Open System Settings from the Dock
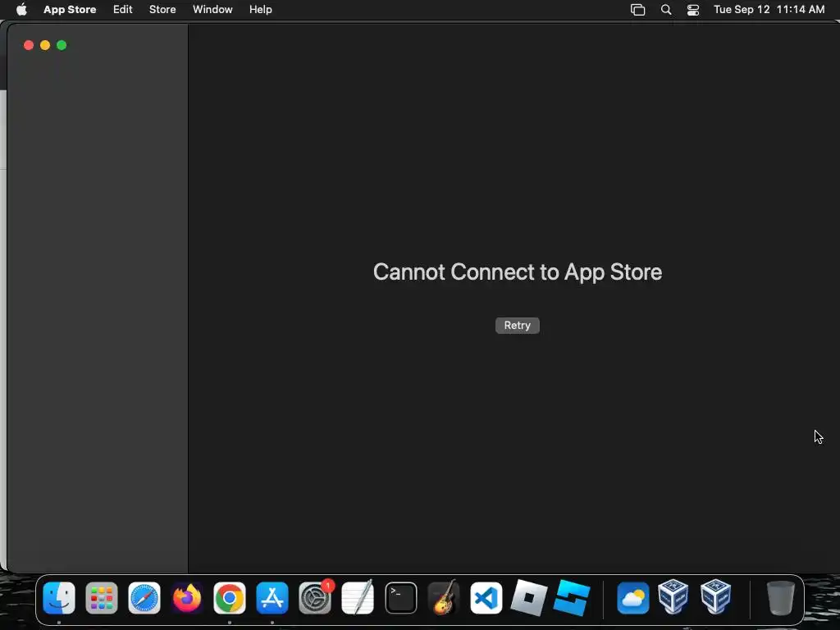The image size is (840, 630). (315, 598)
